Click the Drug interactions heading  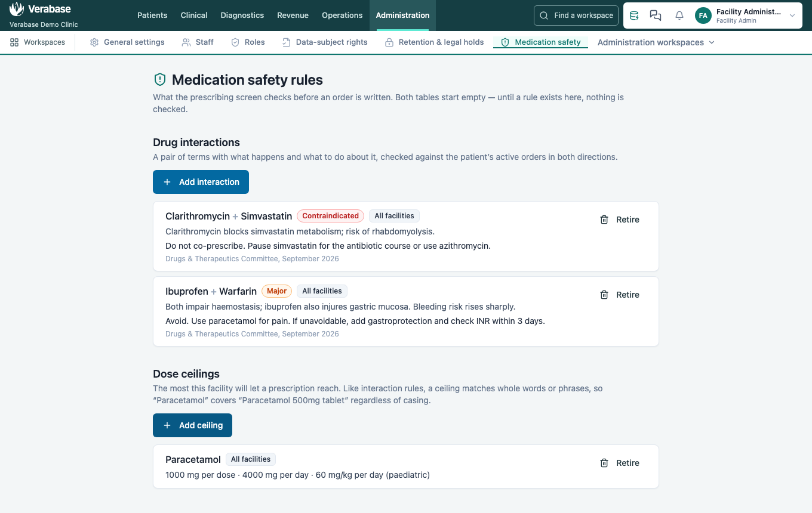196,143
